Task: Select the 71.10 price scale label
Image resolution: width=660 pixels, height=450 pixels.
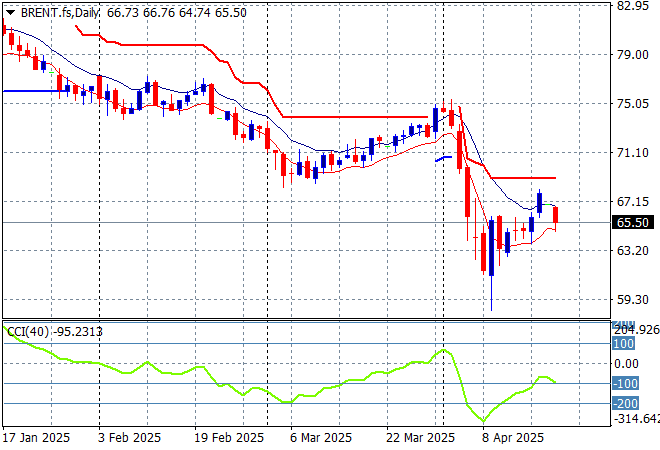Action: [633, 153]
